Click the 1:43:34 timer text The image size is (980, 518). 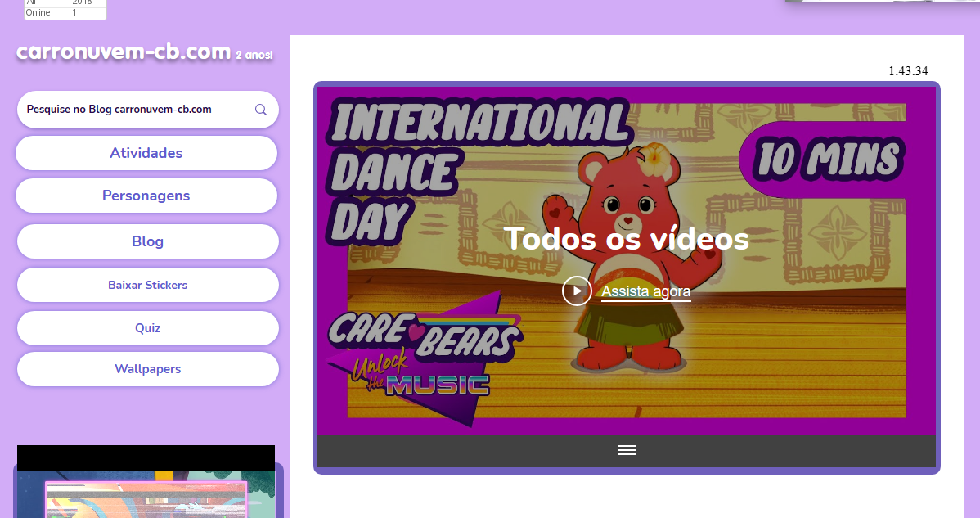(x=908, y=71)
